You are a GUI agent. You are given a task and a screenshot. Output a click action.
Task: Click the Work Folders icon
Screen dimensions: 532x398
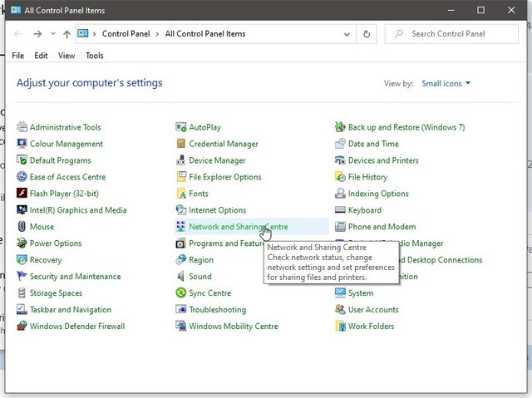point(340,327)
